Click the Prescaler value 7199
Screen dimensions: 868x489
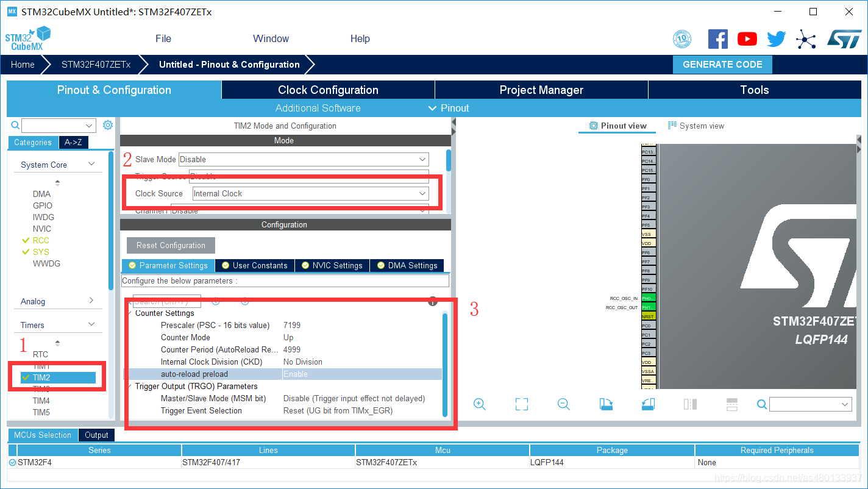pos(292,325)
